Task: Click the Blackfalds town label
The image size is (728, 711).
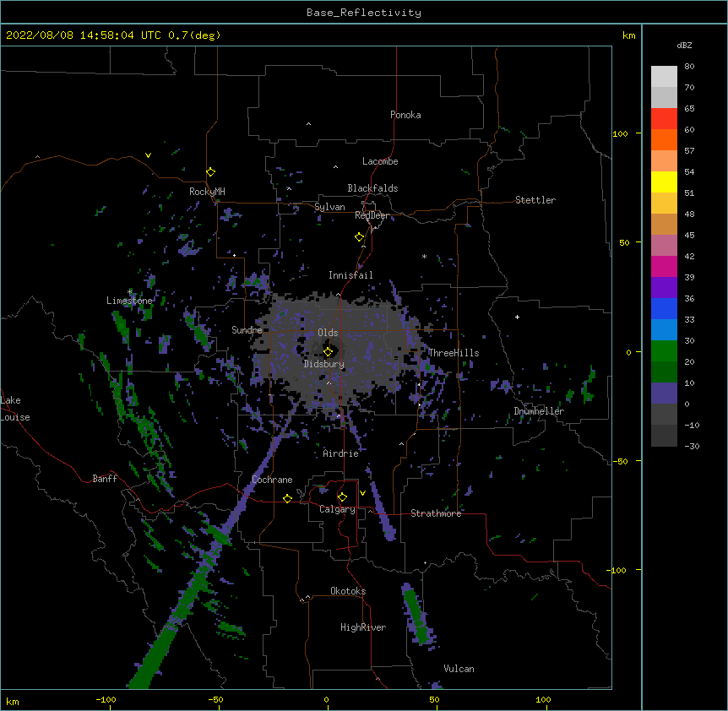Action: point(372,188)
